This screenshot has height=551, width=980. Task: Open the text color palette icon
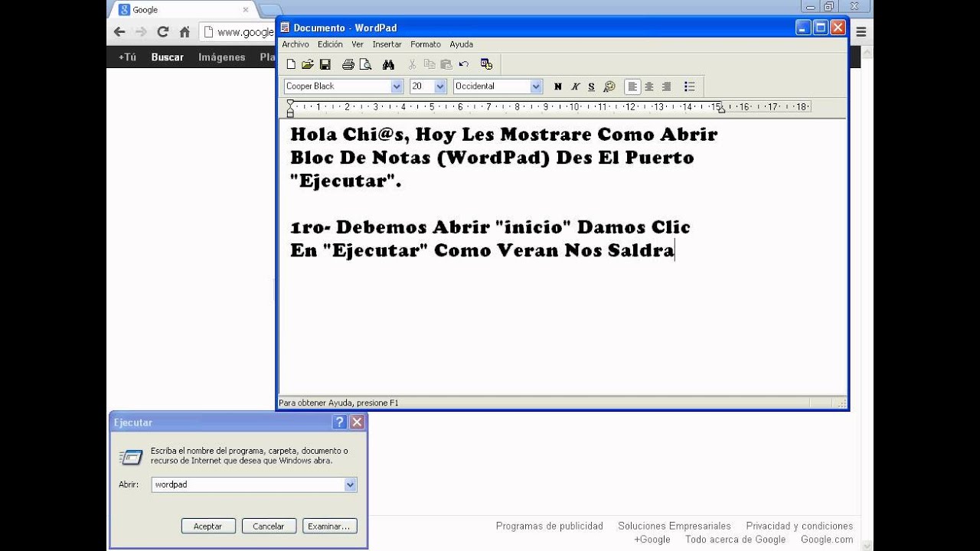pyautogui.click(x=609, y=86)
